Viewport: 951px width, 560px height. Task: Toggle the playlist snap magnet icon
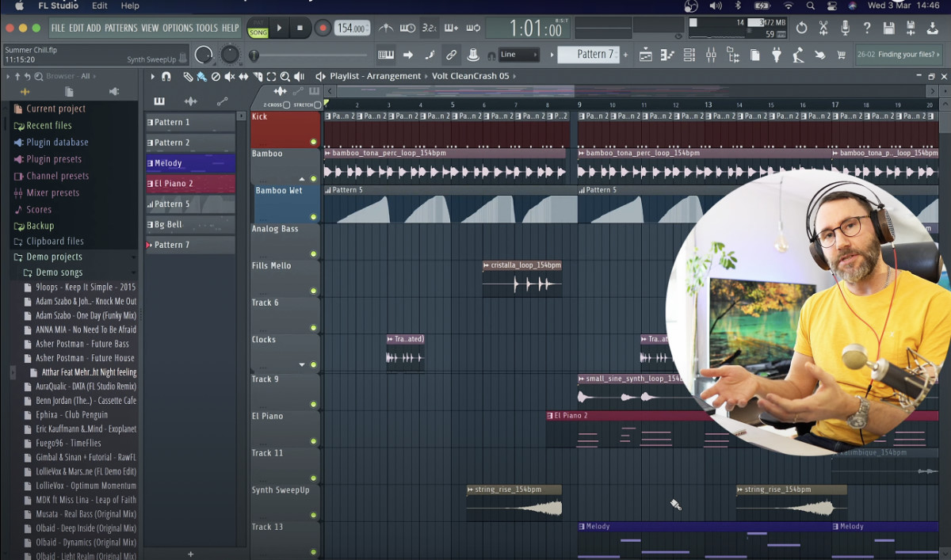(x=166, y=77)
